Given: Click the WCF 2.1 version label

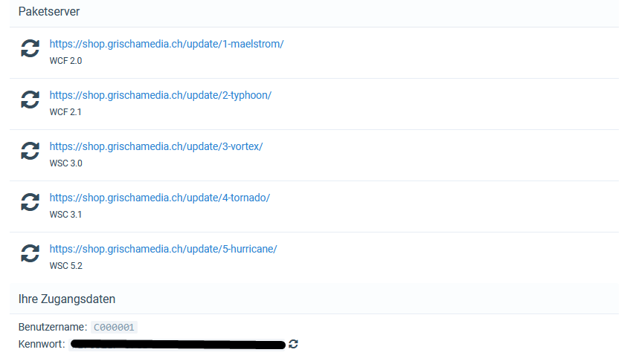Looking at the screenshot, I should point(65,112).
